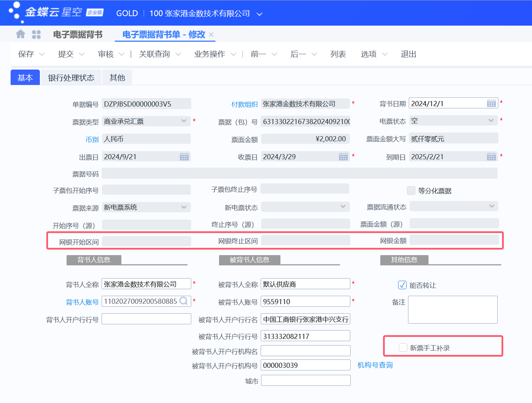
Task: Click the 机构号查询 link
Action: [x=375, y=365]
